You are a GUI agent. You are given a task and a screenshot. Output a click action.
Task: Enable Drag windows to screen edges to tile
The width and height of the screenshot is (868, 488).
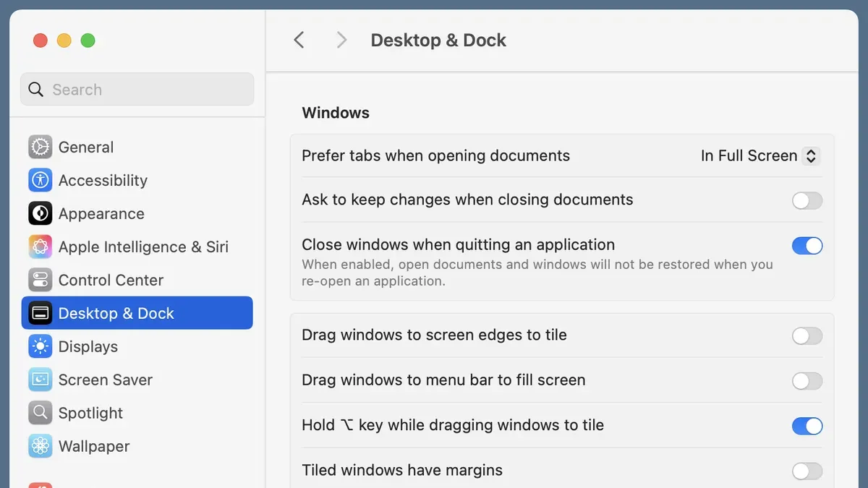[807, 335]
